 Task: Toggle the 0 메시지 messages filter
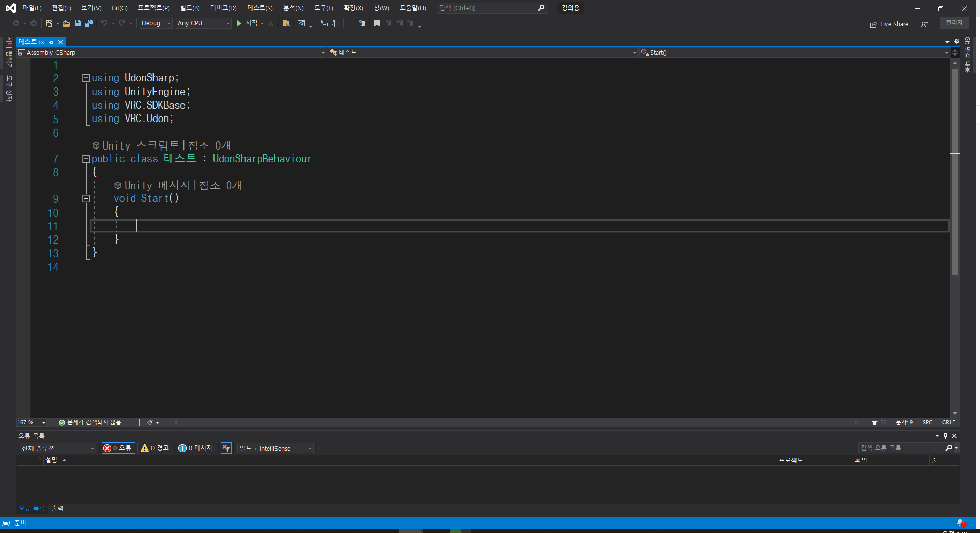coord(195,448)
